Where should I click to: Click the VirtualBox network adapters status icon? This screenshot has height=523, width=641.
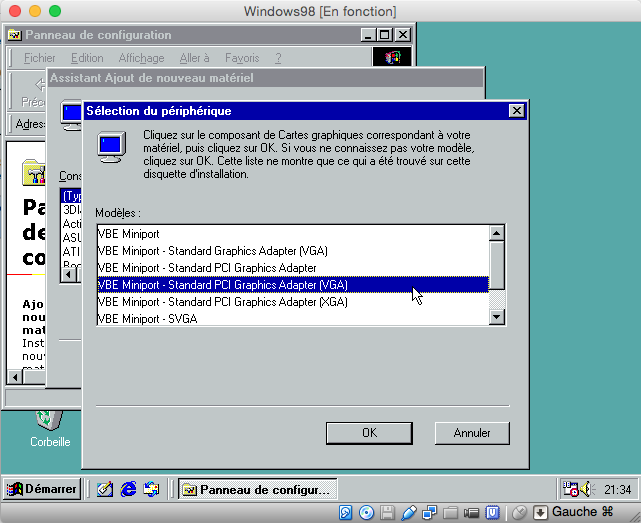(x=430, y=512)
